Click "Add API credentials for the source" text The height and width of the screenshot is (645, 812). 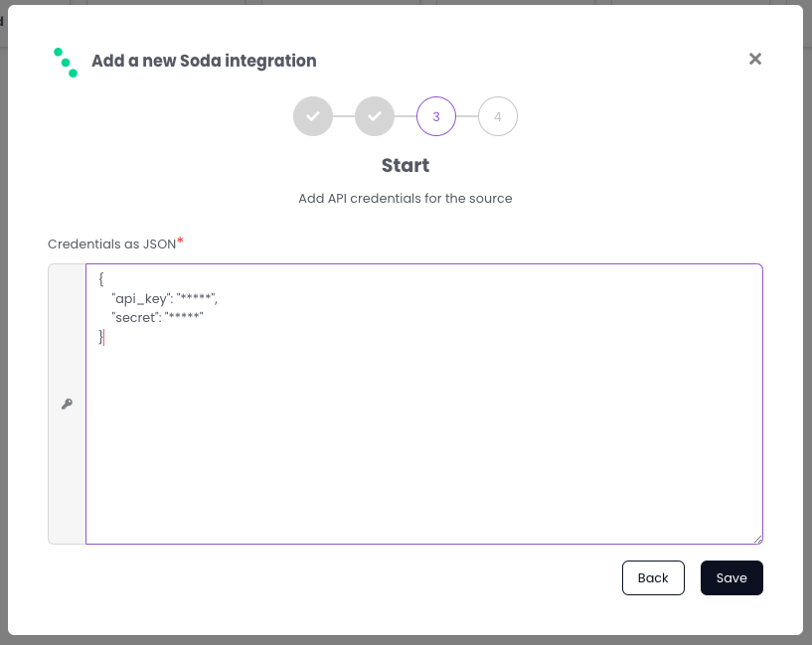click(406, 198)
